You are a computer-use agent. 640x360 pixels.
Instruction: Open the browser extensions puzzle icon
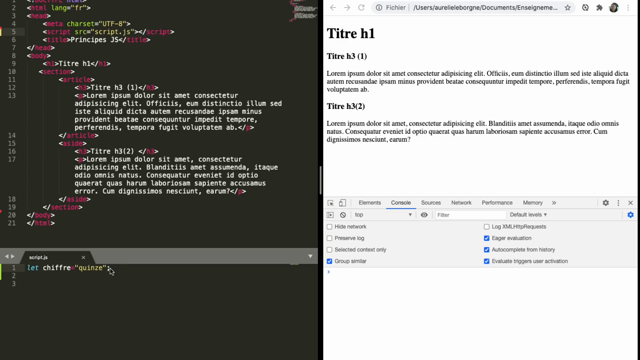tap(599, 7)
